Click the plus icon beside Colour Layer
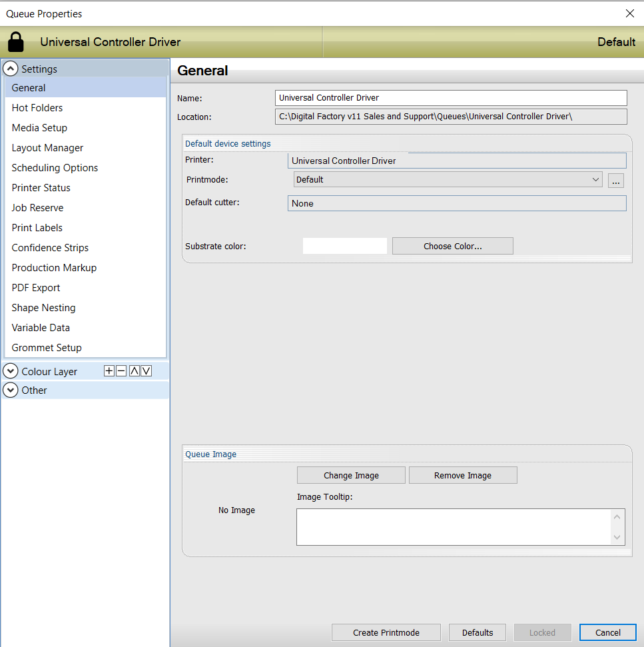This screenshot has height=647, width=644. [x=109, y=371]
